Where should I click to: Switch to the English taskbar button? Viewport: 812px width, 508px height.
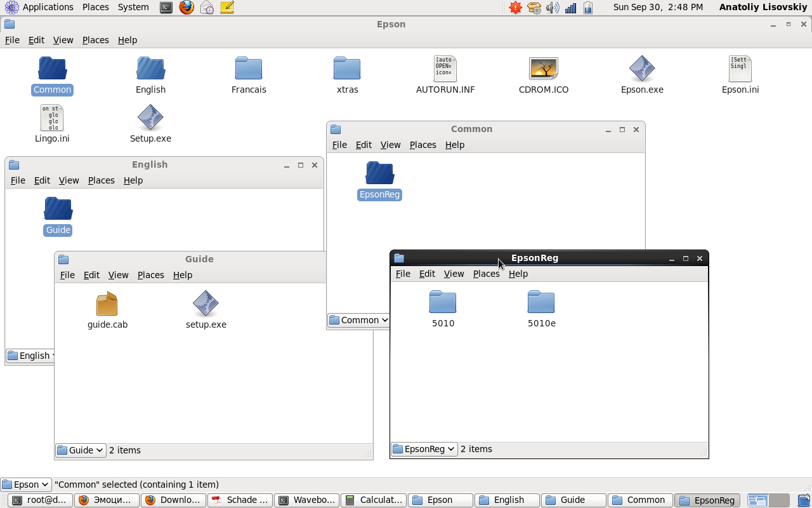click(x=507, y=500)
